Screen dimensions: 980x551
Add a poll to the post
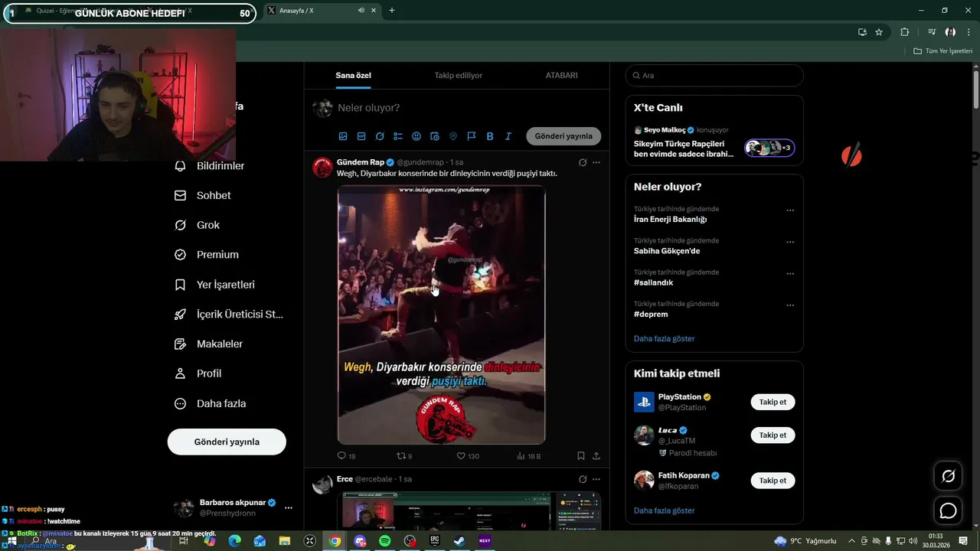click(398, 136)
